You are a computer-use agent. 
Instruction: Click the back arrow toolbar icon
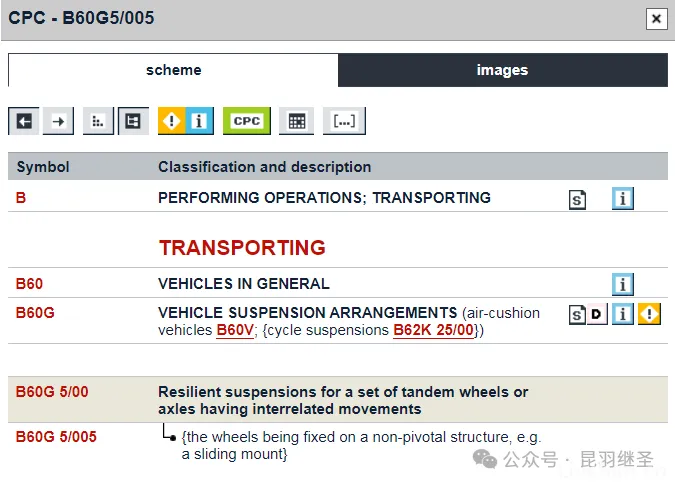[x=24, y=121]
